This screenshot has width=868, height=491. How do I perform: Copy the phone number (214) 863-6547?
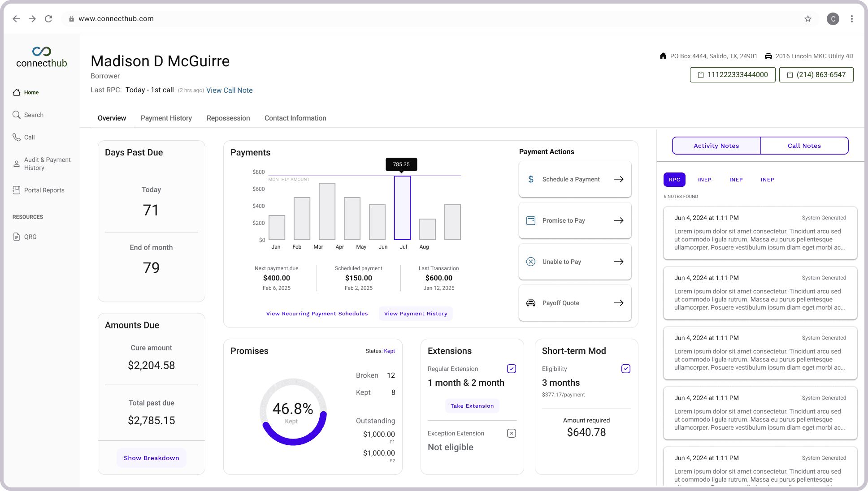point(816,75)
